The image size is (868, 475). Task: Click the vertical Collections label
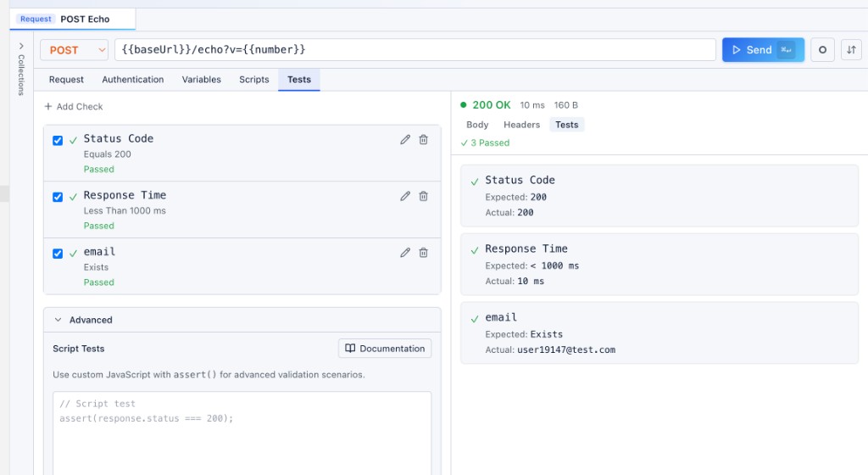pos(21,75)
